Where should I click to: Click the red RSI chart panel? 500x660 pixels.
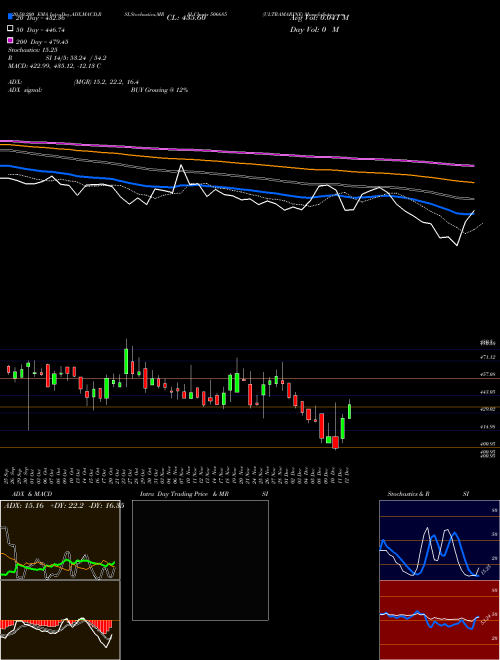coord(439,620)
